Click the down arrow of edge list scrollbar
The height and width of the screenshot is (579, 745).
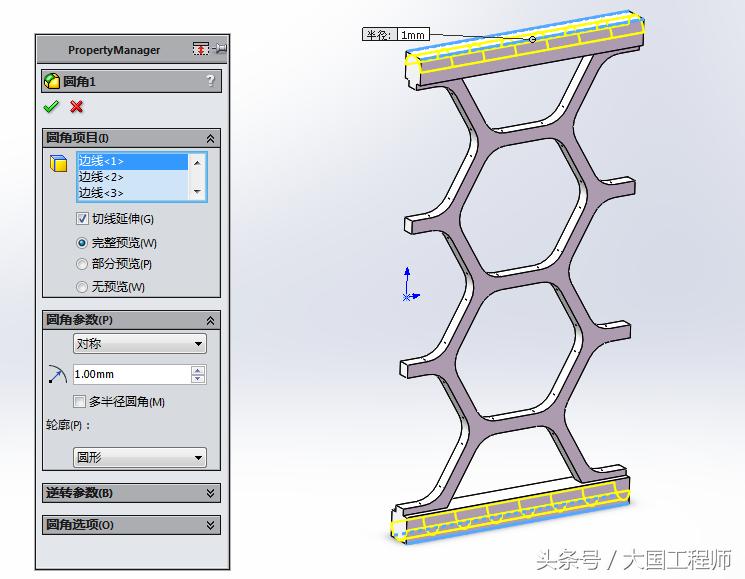(197, 191)
